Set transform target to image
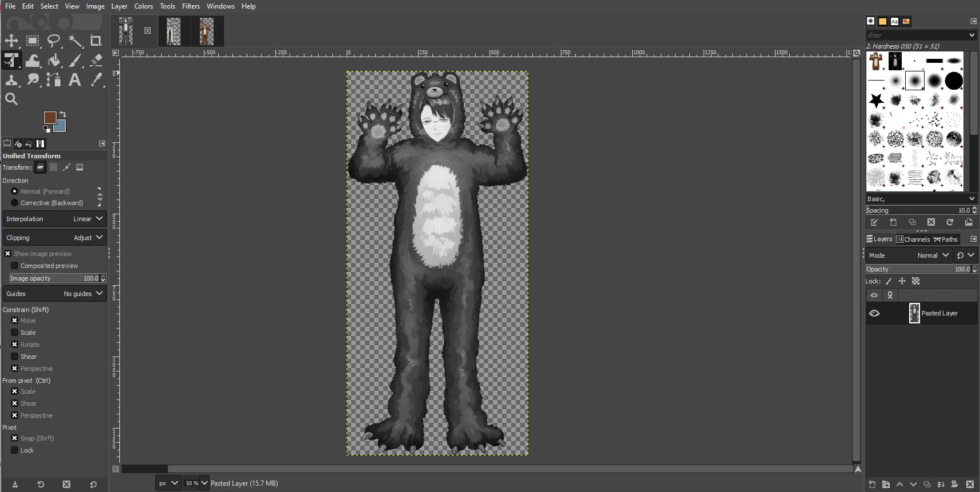Image resolution: width=980 pixels, height=492 pixels. [x=80, y=167]
